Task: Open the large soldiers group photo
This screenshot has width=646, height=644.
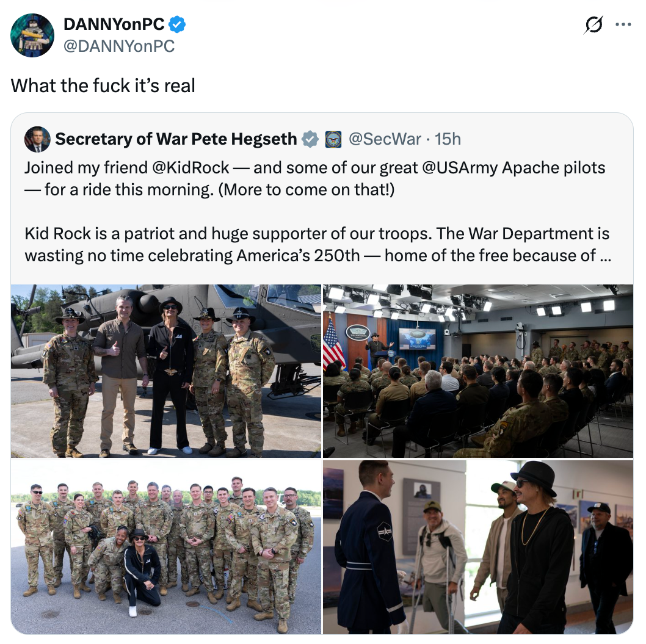Action: pos(166,547)
